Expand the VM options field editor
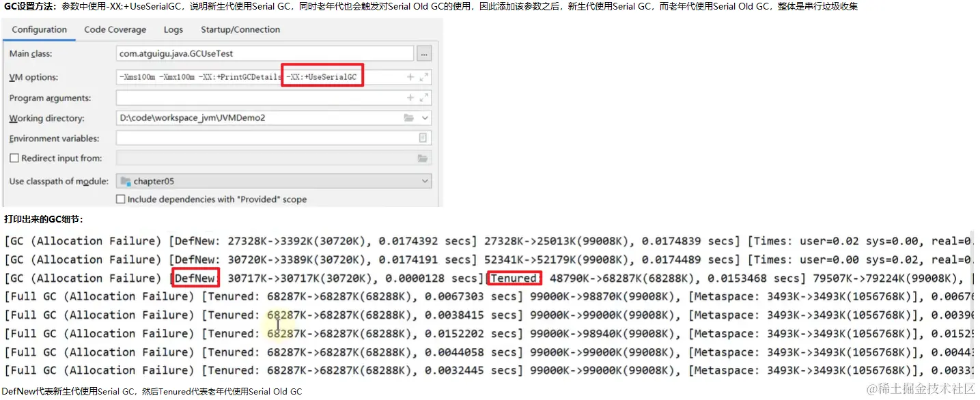This screenshot has width=980, height=400. (x=424, y=77)
